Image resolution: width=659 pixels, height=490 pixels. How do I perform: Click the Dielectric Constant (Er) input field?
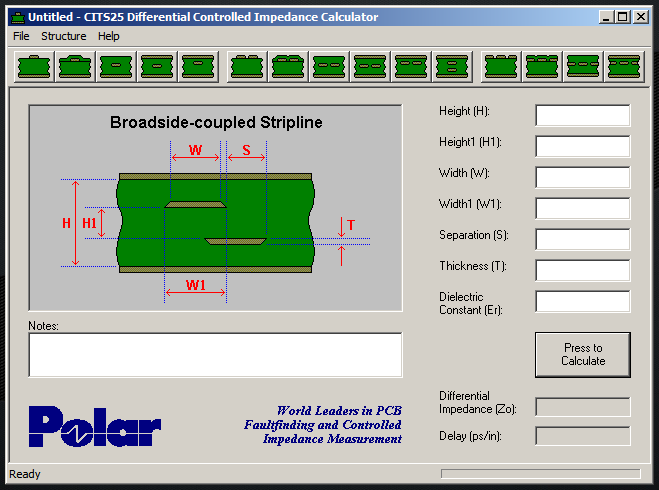(x=583, y=301)
